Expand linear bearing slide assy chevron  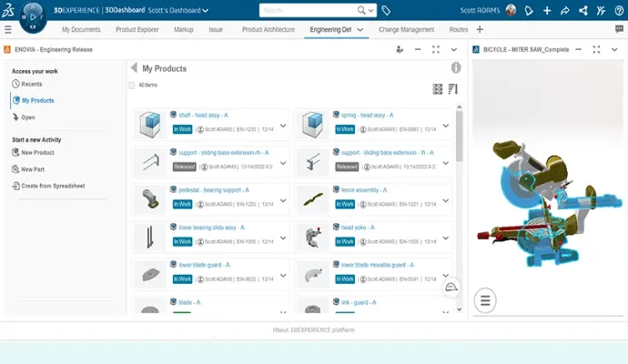(x=283, y=238)
